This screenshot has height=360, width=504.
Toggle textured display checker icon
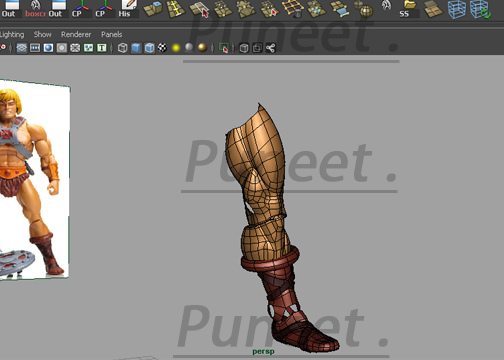coord(162,48)
